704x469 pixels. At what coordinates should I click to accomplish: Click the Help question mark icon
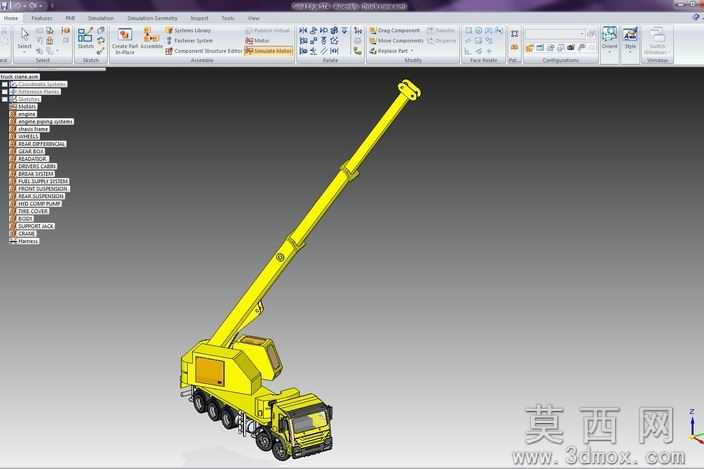(696, 17)
